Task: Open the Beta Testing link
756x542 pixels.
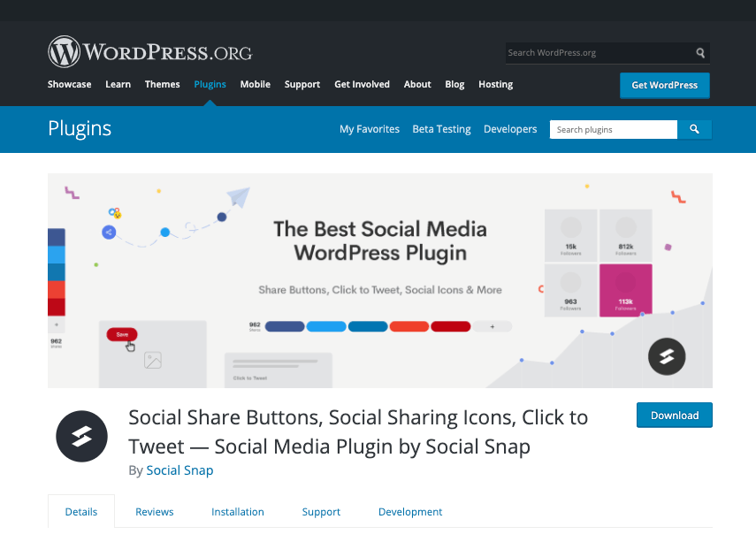Action: pos(441,129)
